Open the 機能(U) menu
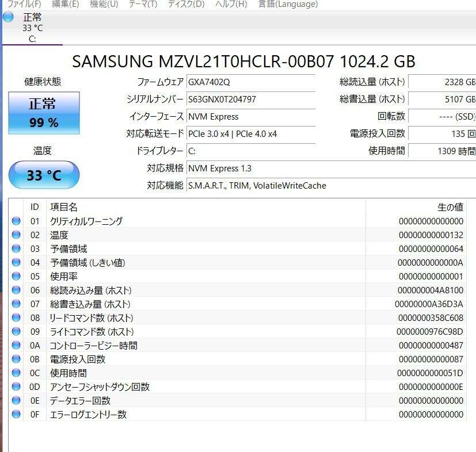 (104, 4)
